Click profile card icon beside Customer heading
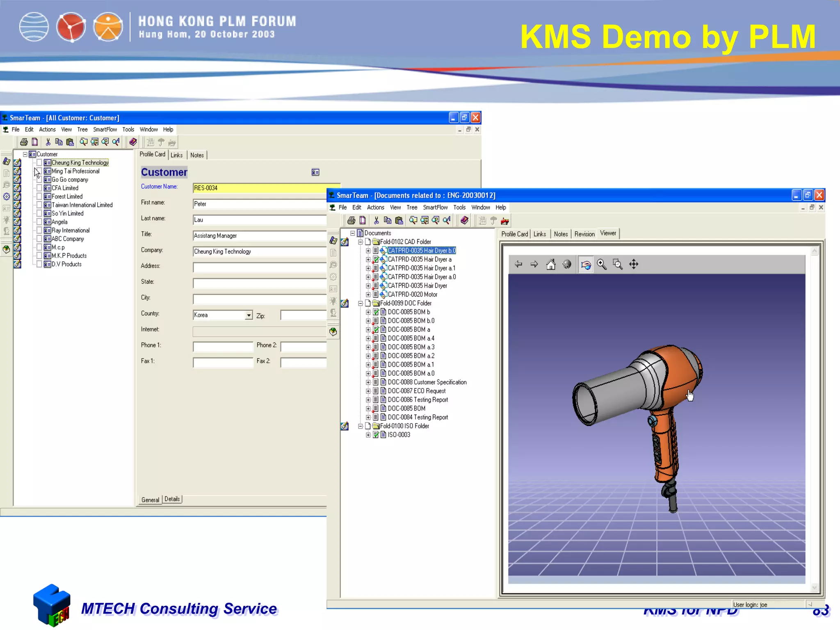Screen dimensions: 840x630 pos(315,172)
